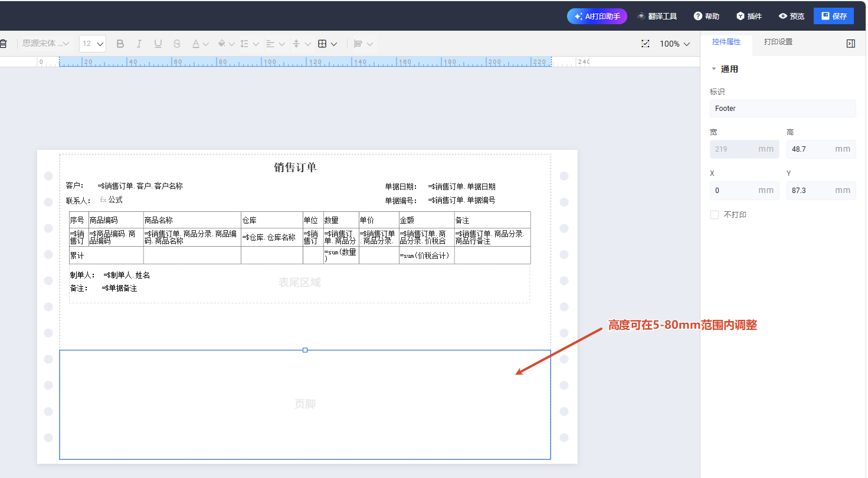The width and height of the screenshot is (868, 478).
Task: Click the 销售订单 title text
Action: click(295, 168)
